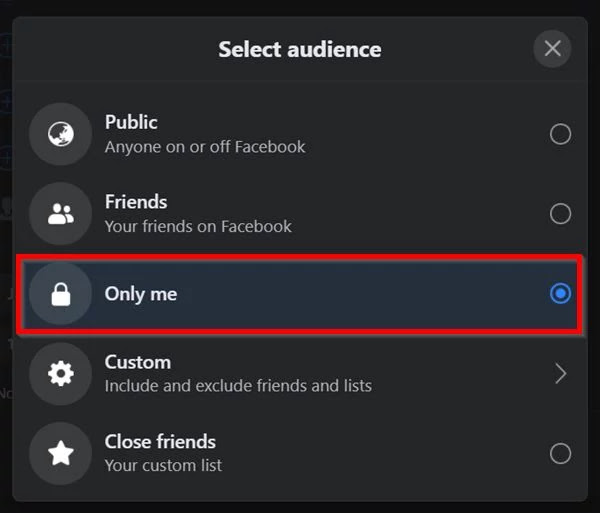This screenshot has height=513, width=600.
Task: Enable the Close friends radio button
Action: click(560, 454)
